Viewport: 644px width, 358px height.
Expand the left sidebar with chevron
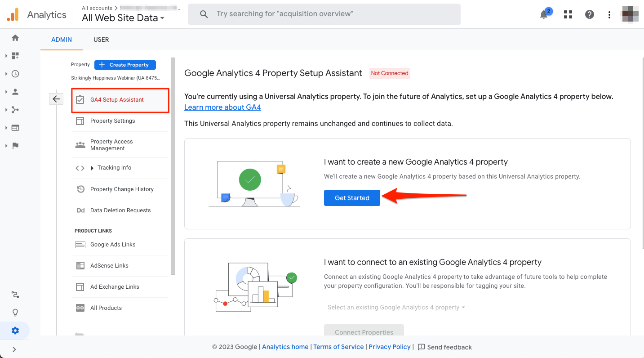pos(14,349)
